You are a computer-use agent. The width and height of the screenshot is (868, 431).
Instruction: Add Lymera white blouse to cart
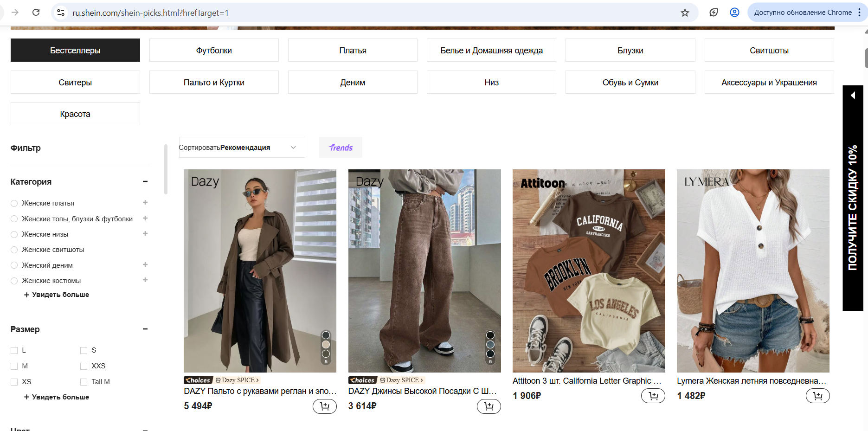click(817, 396)
